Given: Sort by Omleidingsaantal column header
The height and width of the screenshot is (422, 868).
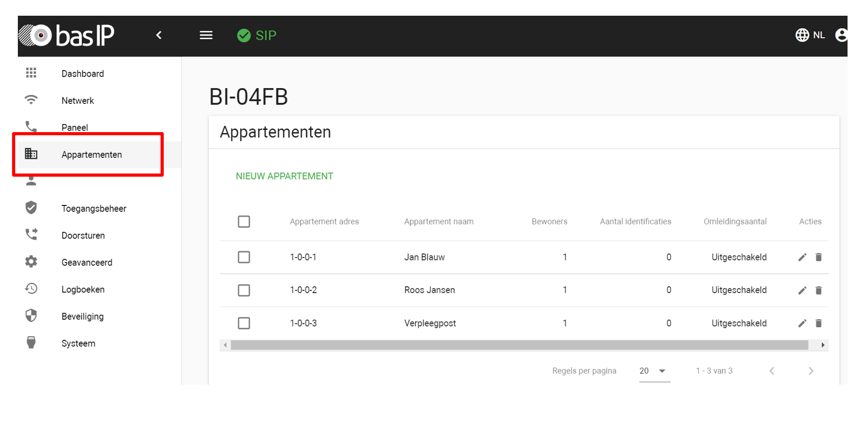Looking at the screenshot, I should pyautogui.click(x=735, y=222).
